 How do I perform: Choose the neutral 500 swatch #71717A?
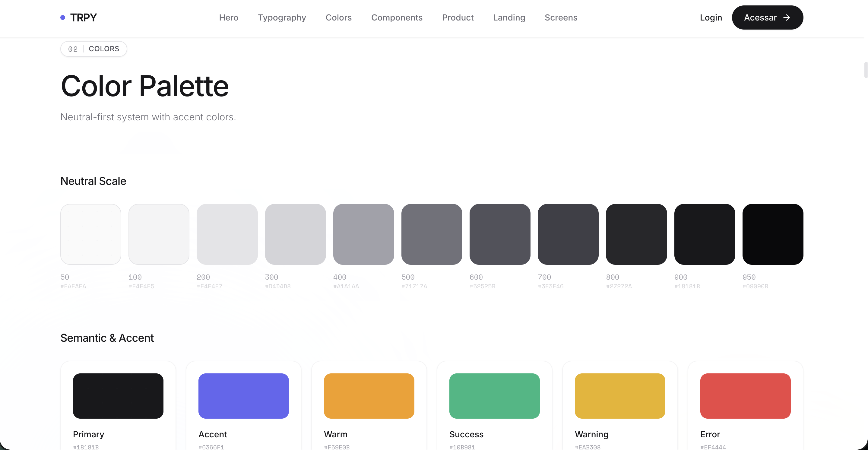(432, 234)
